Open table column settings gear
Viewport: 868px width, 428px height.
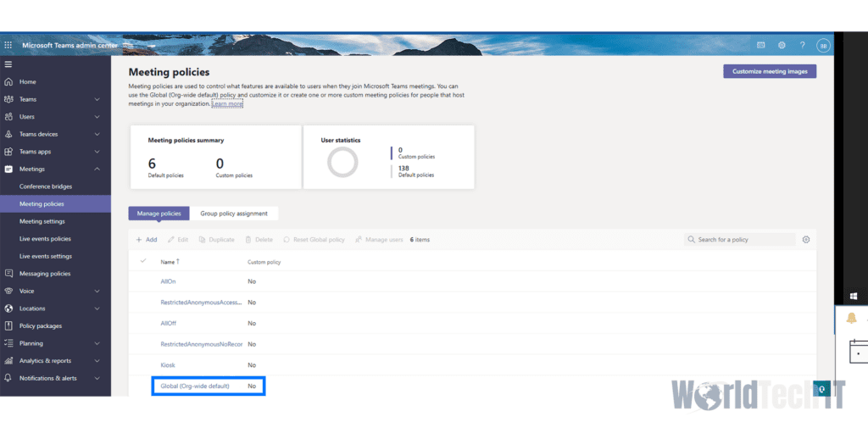click(806, 240)
